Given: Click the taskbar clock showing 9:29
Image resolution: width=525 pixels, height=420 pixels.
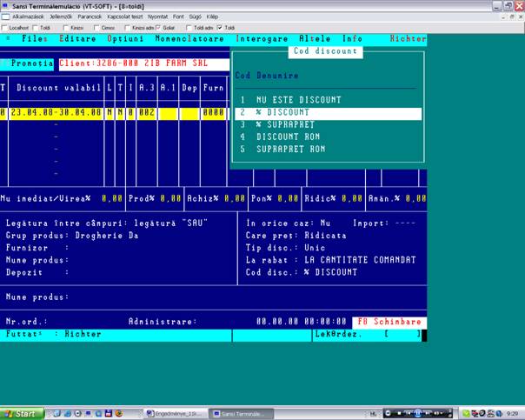Looking at the screenshot, I should click(x=512, y=414).
